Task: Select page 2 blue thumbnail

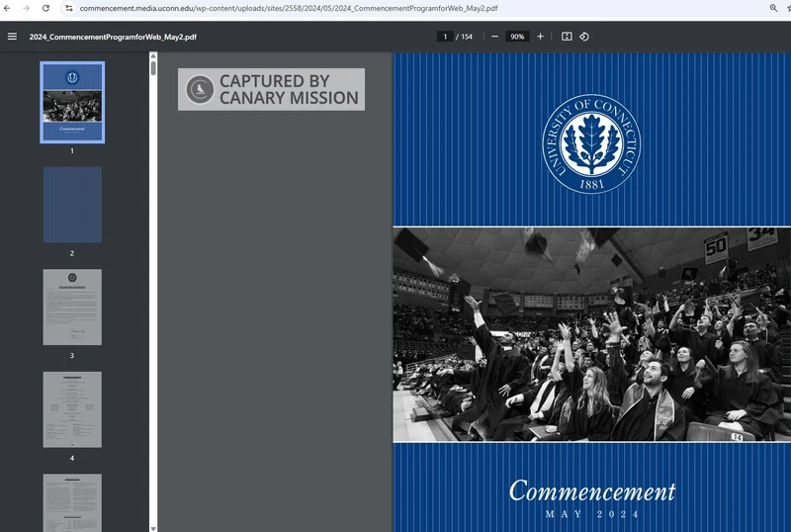Action: [x=72, y=205]
